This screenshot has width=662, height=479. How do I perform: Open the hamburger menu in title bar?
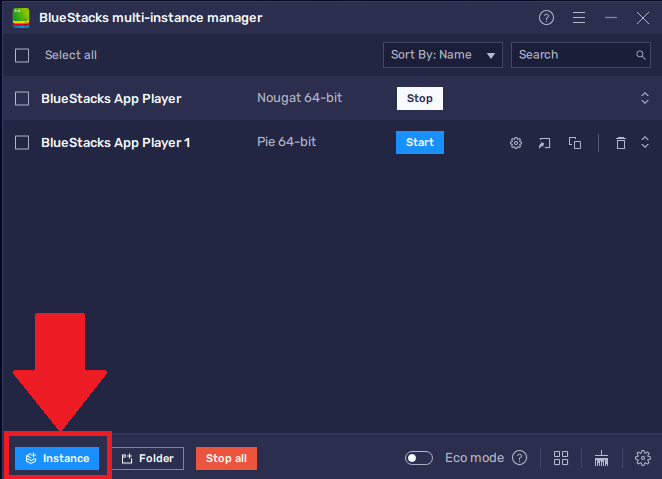click(579, 18)
